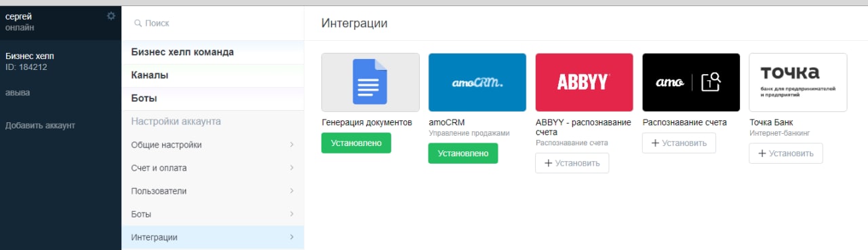Open Счет и оплата menu item
Viewport: 868px width, 250px height.
(x=213, y=168)
